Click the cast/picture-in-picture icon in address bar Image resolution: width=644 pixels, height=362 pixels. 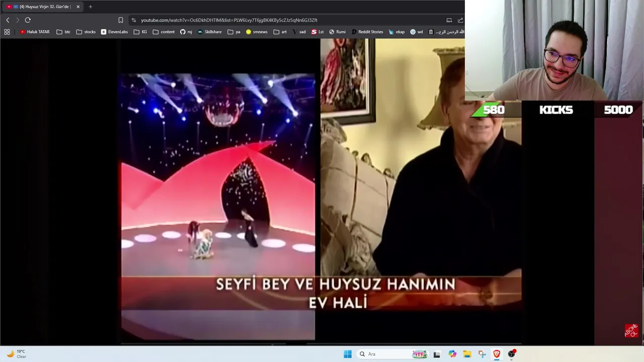click(449, 20)
